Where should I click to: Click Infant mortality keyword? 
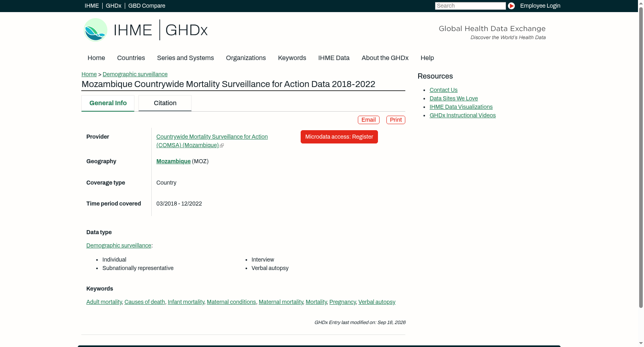point(186,302)
